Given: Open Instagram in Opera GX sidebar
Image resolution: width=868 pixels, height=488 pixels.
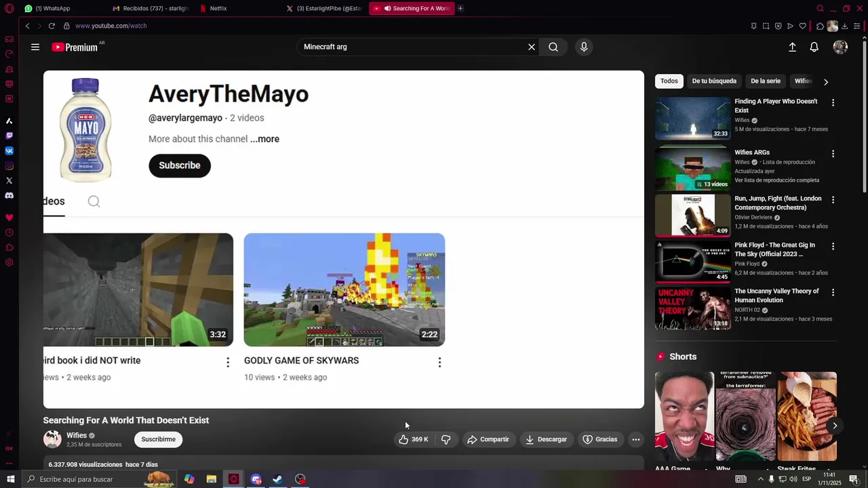Looking at the screenshot, I should coord(9,165).
